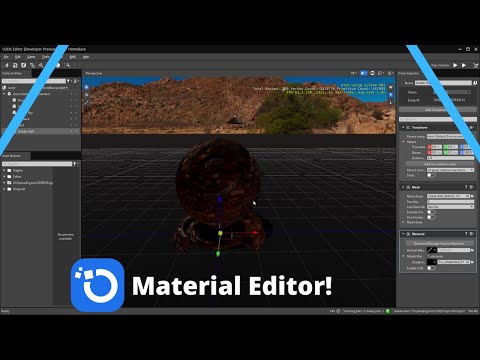This screenshot has width=480, height=360.
Task: Click the first Play button next to Play Controls
Action: tap(455, 65)
